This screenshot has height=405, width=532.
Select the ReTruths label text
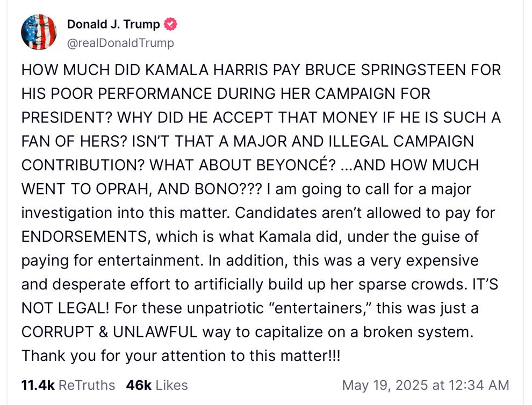[x=87, y=385]
